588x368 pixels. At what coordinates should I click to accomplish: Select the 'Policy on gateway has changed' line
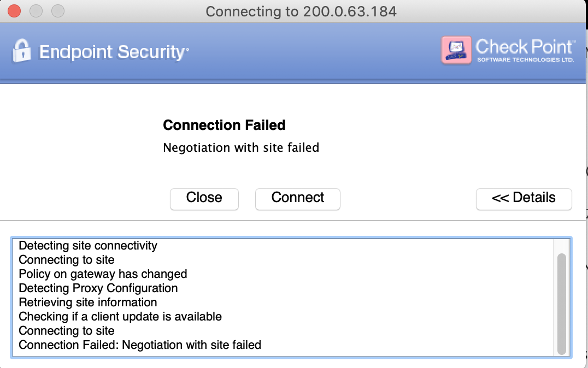103,274
